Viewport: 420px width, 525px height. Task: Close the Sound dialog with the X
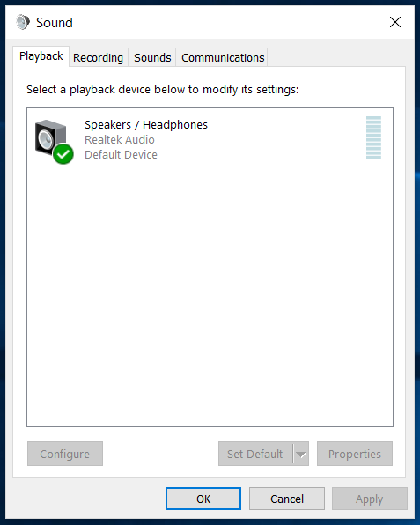point(395,22)
